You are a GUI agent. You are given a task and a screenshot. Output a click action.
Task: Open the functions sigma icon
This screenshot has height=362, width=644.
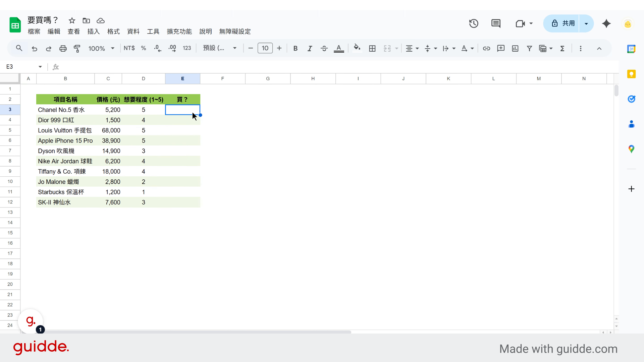click(x=562, y=48)
